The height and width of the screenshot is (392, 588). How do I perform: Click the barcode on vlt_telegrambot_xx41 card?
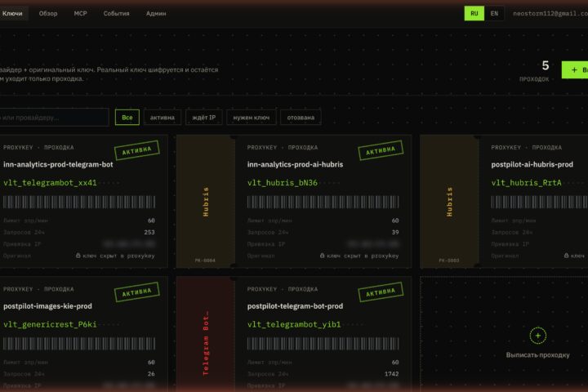[x=79, y=202]
